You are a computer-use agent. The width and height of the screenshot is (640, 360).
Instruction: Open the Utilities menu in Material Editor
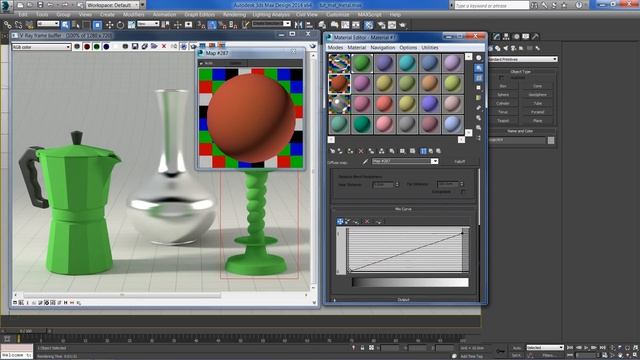429,48
